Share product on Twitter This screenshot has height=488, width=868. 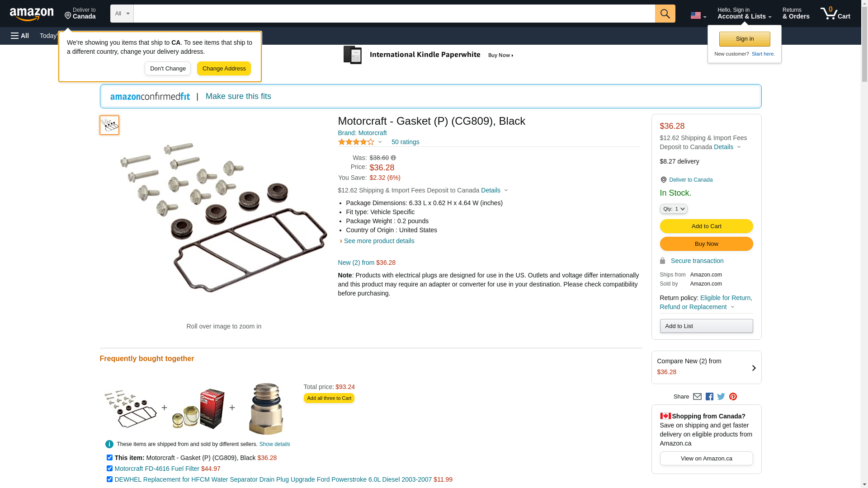pos(721,397)
